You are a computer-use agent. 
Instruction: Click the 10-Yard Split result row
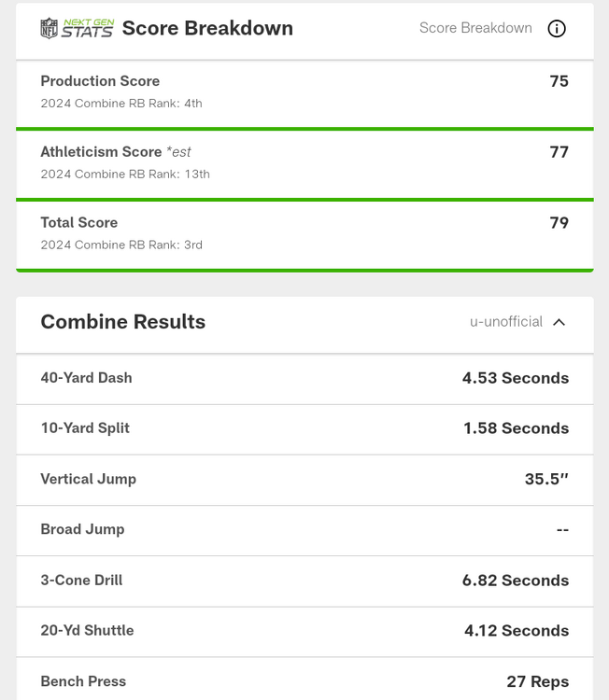[304, 428]
